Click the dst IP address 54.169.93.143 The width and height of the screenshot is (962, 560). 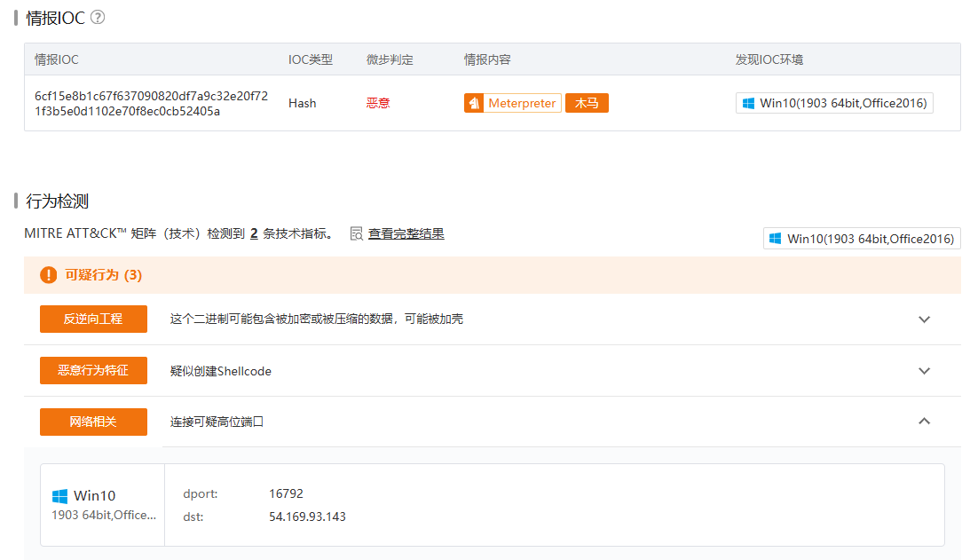[307, 517]
